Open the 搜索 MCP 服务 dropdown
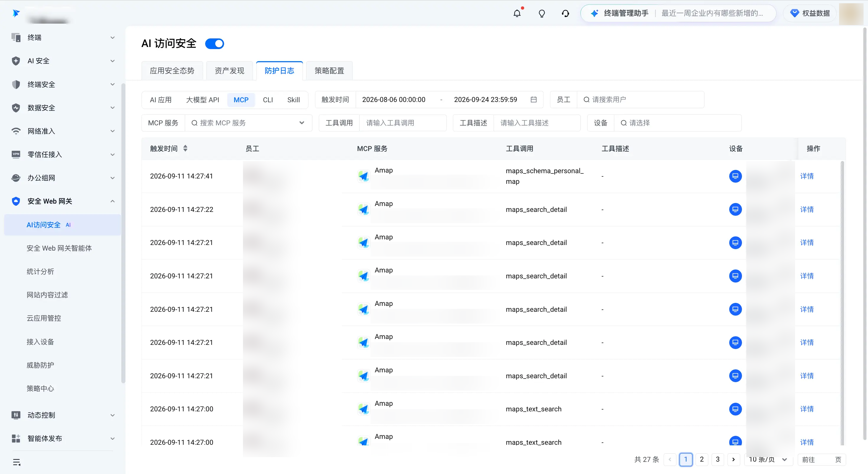This screenshot has width=868, height=474. click(x=248, y=123)
